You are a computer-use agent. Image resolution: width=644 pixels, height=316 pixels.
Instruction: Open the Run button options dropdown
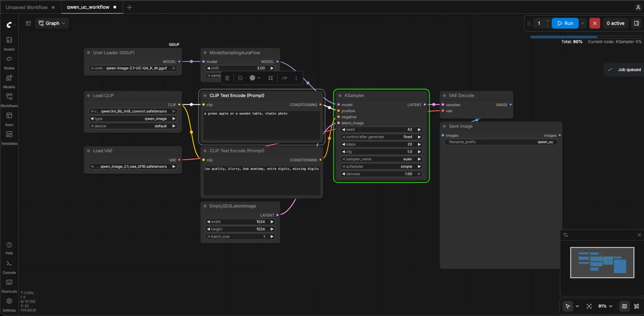[x=582, y=23]
